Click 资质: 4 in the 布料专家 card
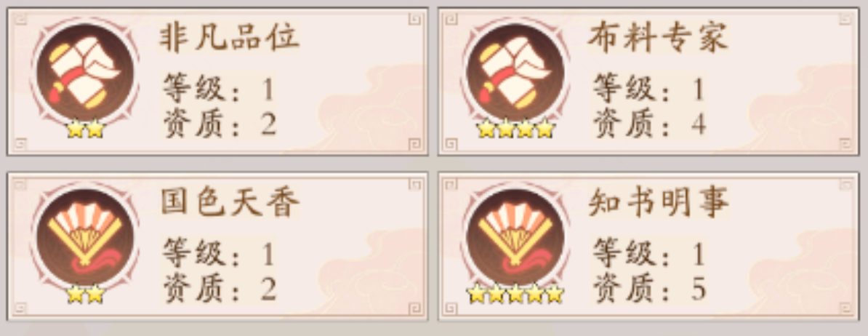868x336 pixels. [649, 124]
